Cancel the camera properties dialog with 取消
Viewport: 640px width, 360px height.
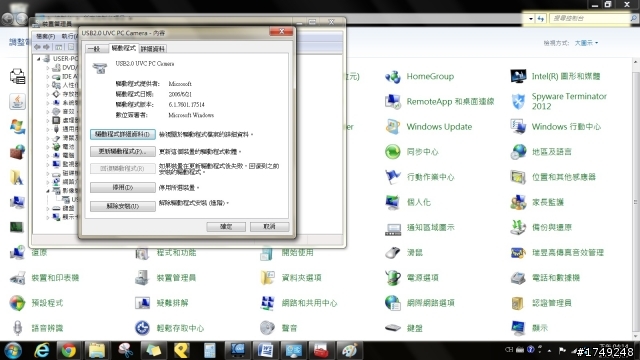[269, 227]
